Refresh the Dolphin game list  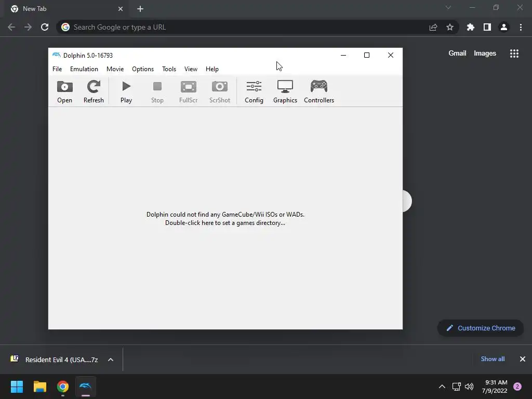click(94, 91)
